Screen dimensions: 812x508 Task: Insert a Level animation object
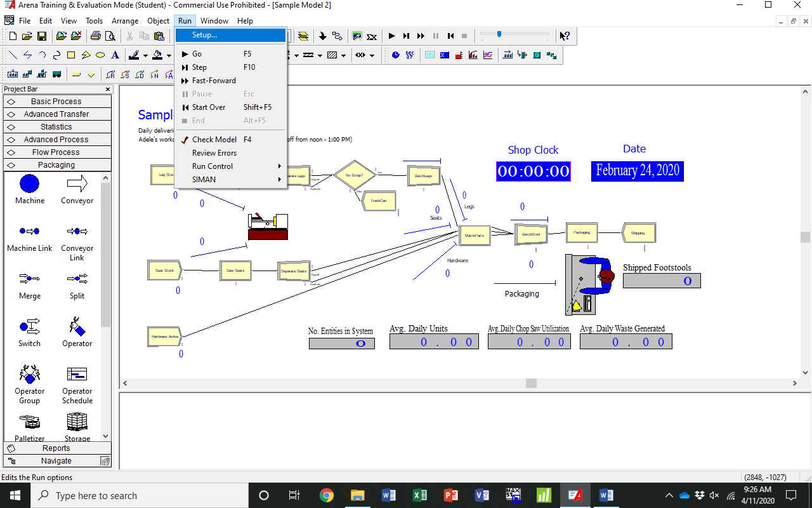[x=459, y=55]
